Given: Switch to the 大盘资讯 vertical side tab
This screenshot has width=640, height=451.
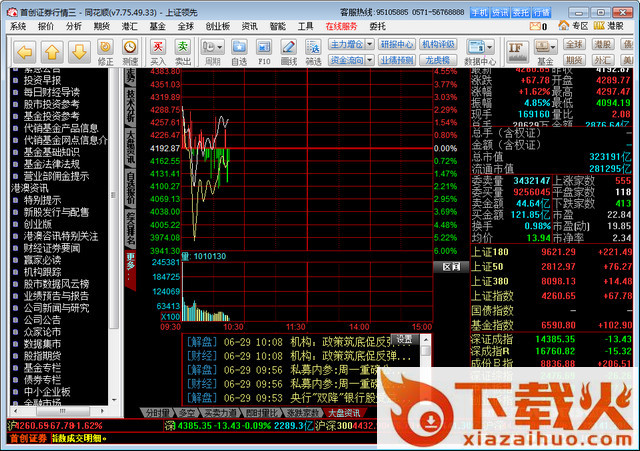Looking at the screenshot, I should point(130,147).
